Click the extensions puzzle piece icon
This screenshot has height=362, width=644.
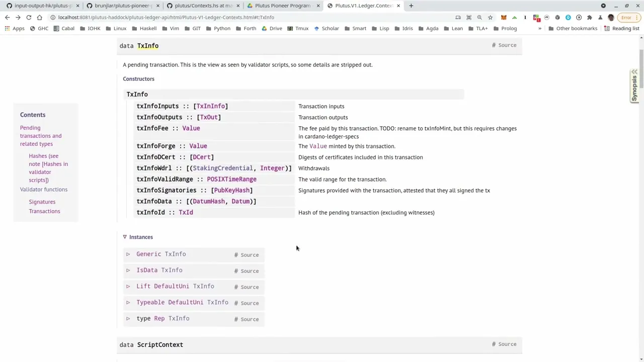coord(590,17)
